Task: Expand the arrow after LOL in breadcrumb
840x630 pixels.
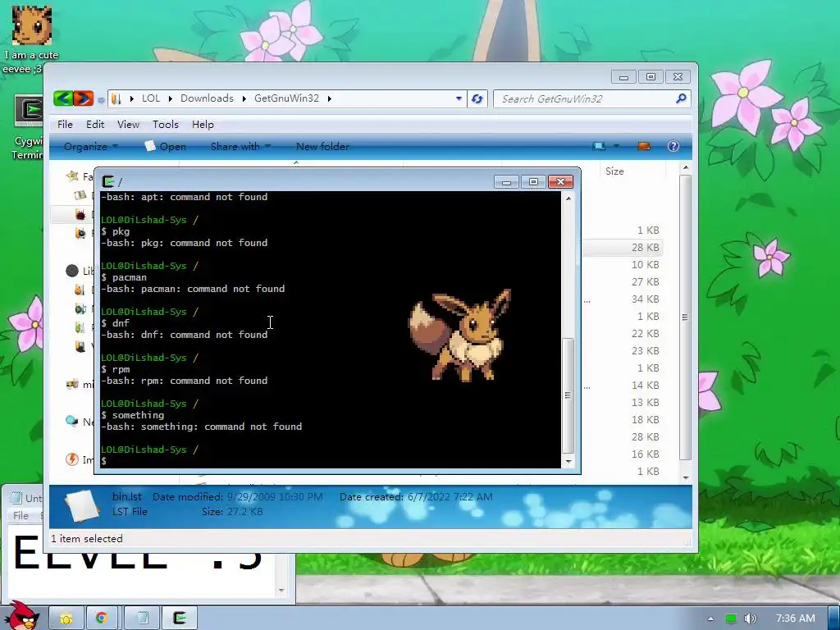Action: 171,98
